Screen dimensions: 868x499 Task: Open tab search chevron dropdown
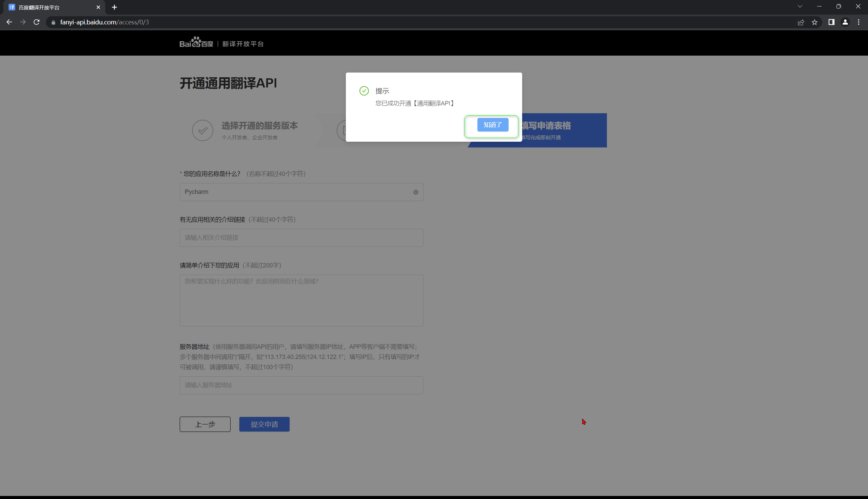800,6
